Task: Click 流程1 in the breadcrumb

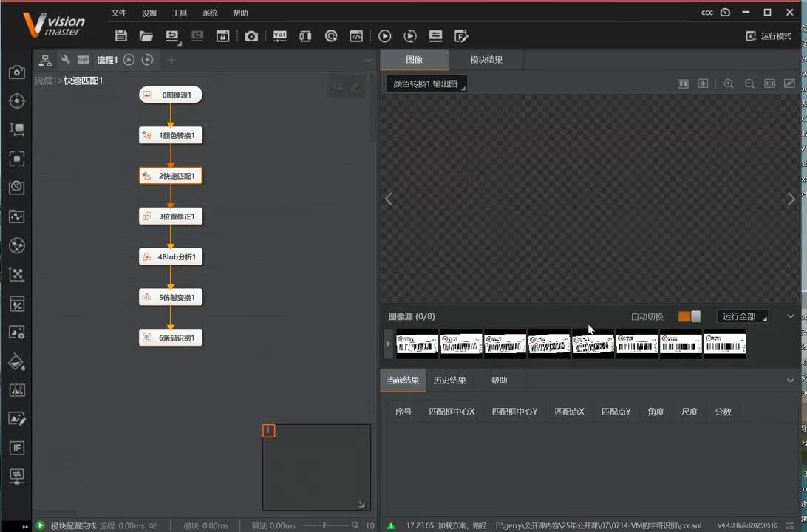Action: tap(45, 81)
